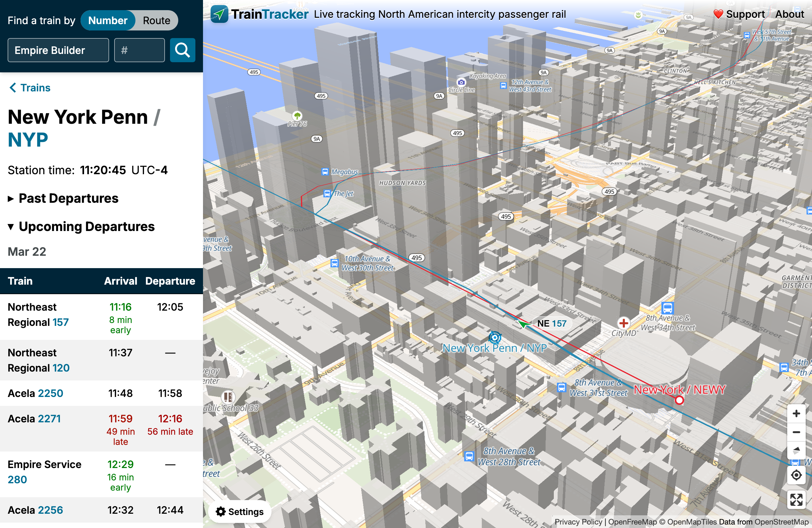
Task: Click the locate-me target icon
Action: 796,475
